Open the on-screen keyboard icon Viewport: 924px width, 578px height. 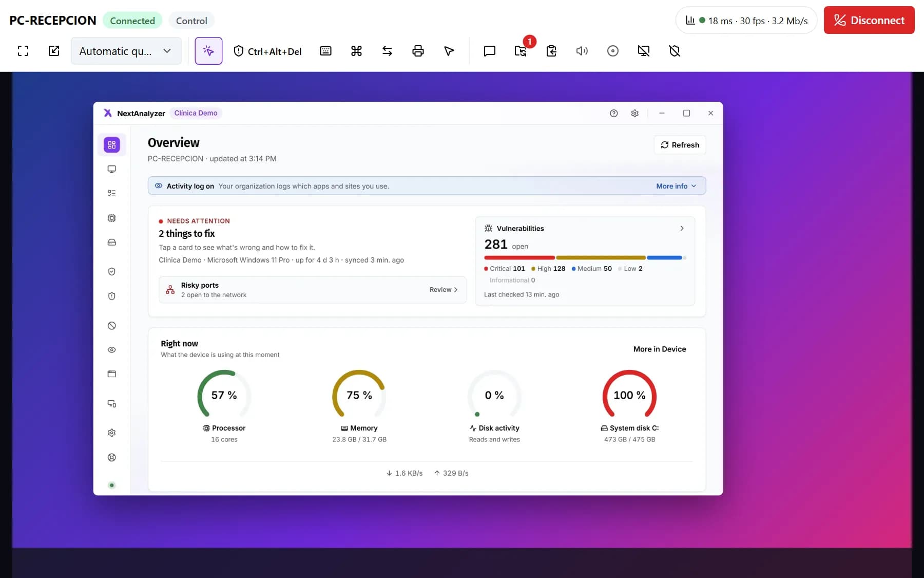[x=325, y=51]
